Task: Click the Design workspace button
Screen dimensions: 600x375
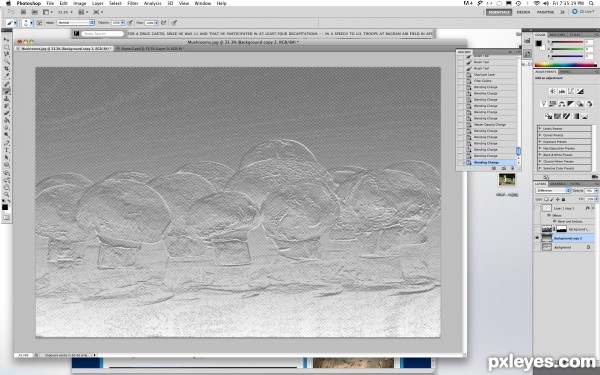Action: pos(523,12)
